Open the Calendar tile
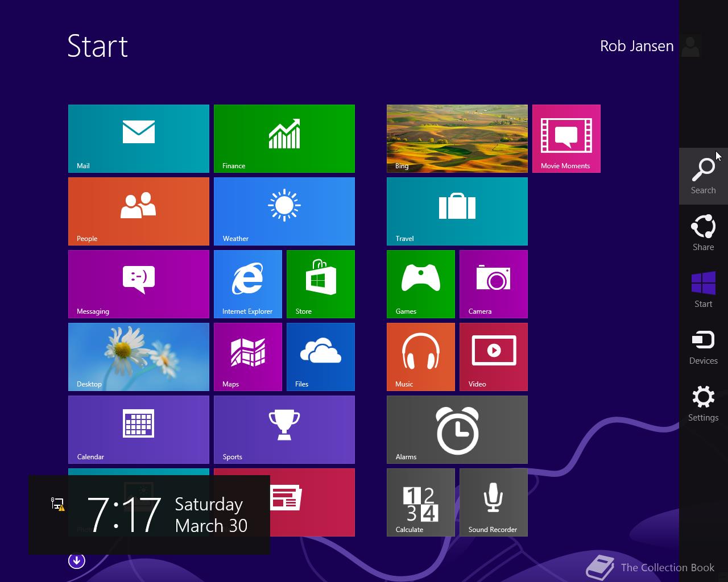This screenshot has width=728, height=582. pyautogui.click(x=139, y=430)
